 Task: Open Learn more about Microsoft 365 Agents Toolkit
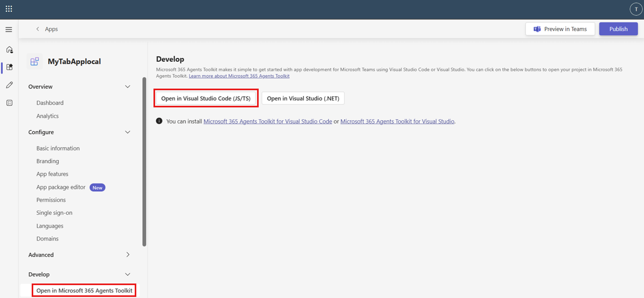239,76
